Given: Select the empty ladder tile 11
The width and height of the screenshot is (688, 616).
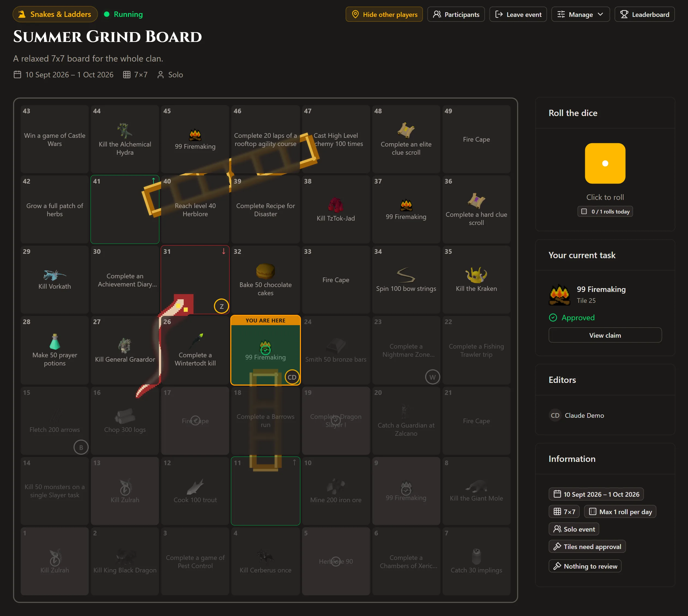Looking at the screenshot, I should [265, 491].
